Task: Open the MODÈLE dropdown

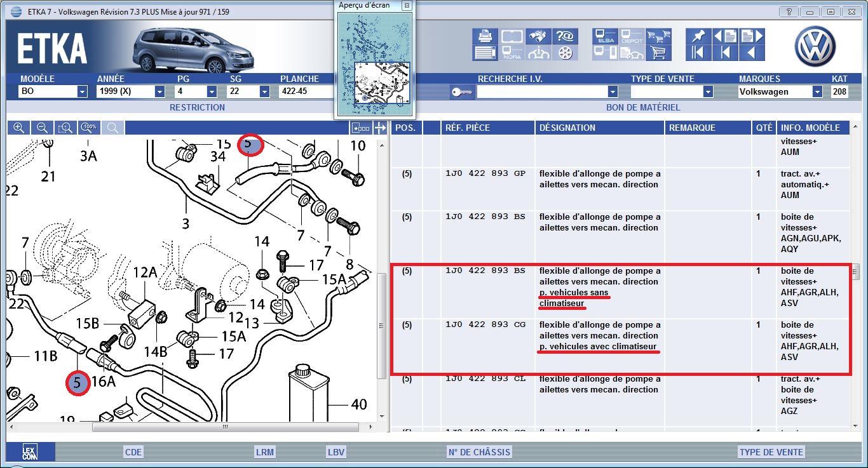Action: click(x=82, y=91)
